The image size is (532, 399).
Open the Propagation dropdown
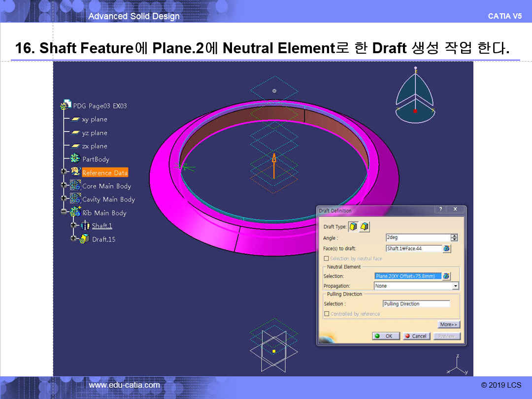tap(455, 286)
